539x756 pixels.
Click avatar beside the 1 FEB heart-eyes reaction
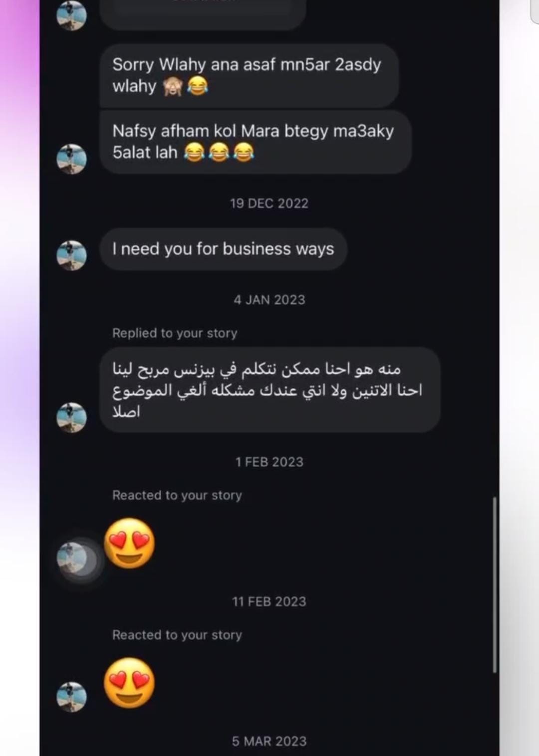76,558
